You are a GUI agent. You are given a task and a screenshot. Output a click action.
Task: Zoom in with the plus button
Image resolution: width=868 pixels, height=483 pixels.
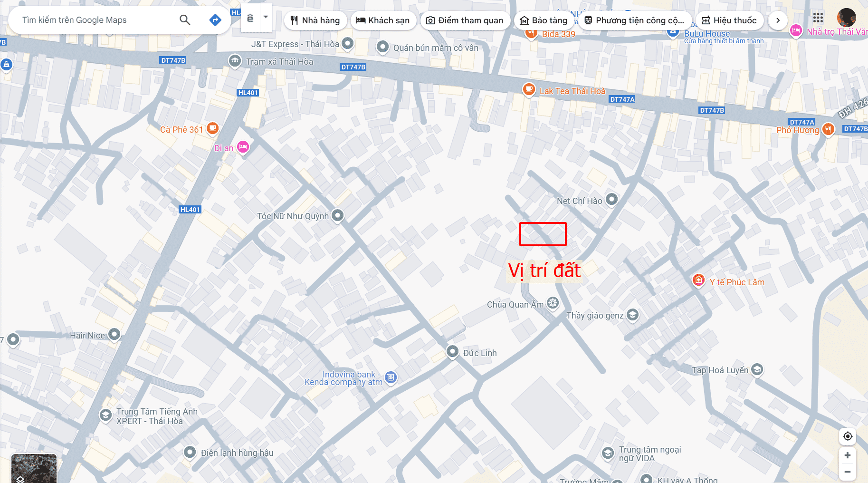click(x=848, y=455)
